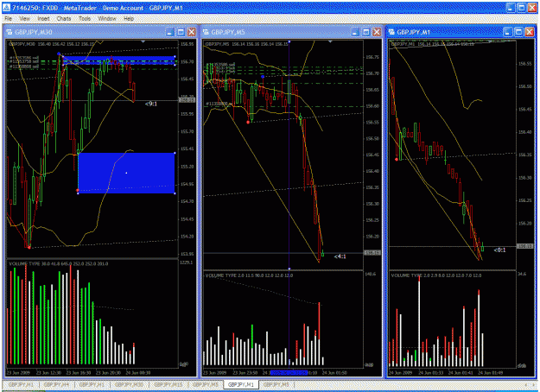Select the thin blue rectangle at M30 chart top
540x392 pixels.
point(119,60)
